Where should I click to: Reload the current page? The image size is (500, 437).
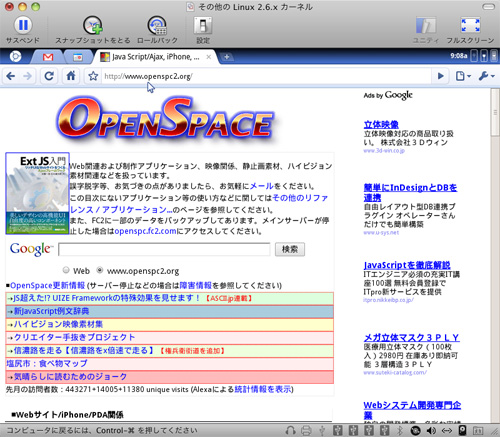tap(49, 76)
